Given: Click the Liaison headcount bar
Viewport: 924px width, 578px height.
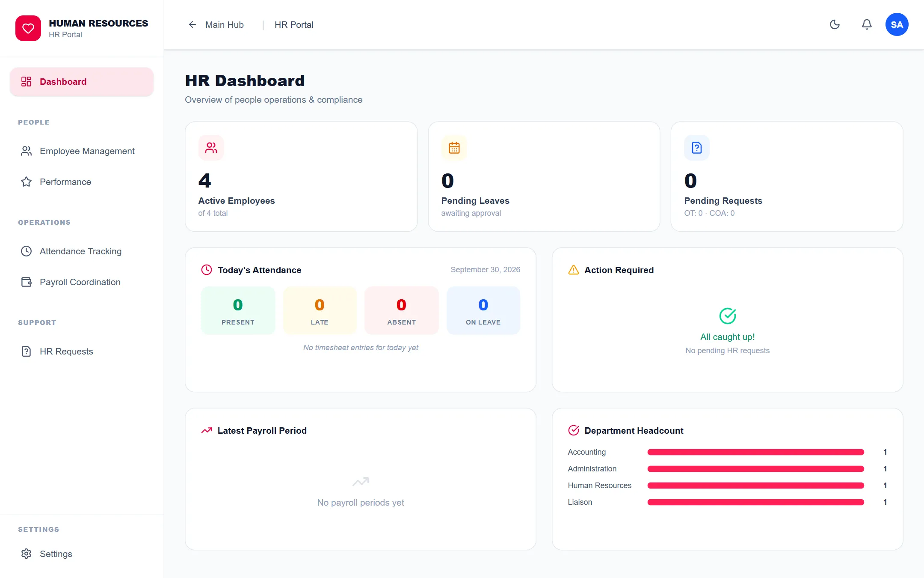Looking at the screenshot, I should [755, 502].
